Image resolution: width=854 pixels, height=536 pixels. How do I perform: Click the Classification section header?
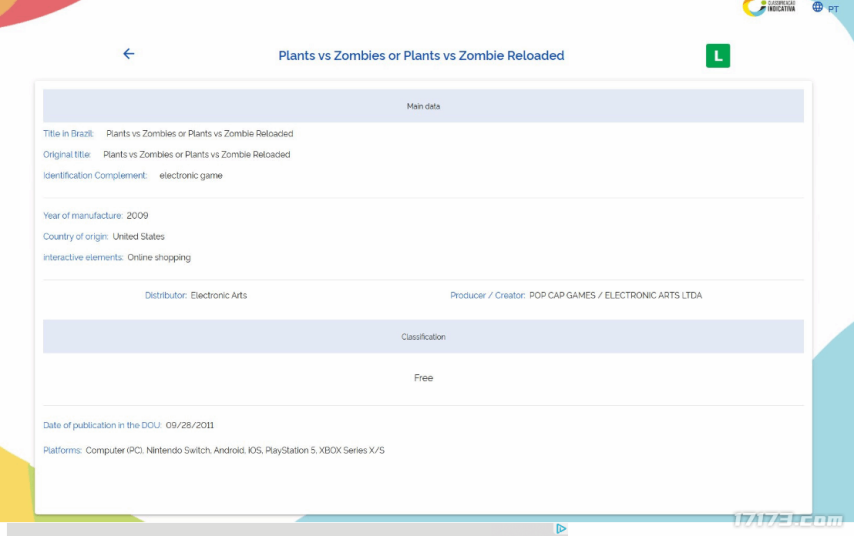click(423, 337)
